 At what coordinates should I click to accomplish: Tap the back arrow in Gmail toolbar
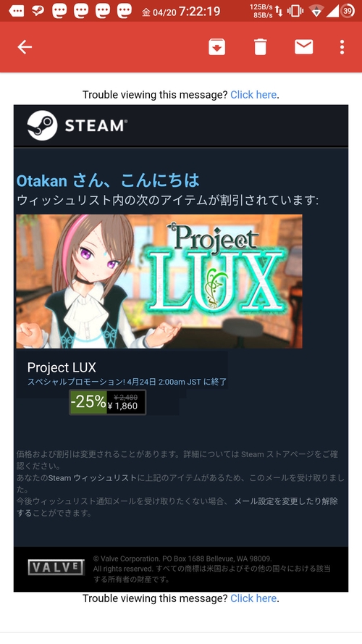[x=25, y=47]
